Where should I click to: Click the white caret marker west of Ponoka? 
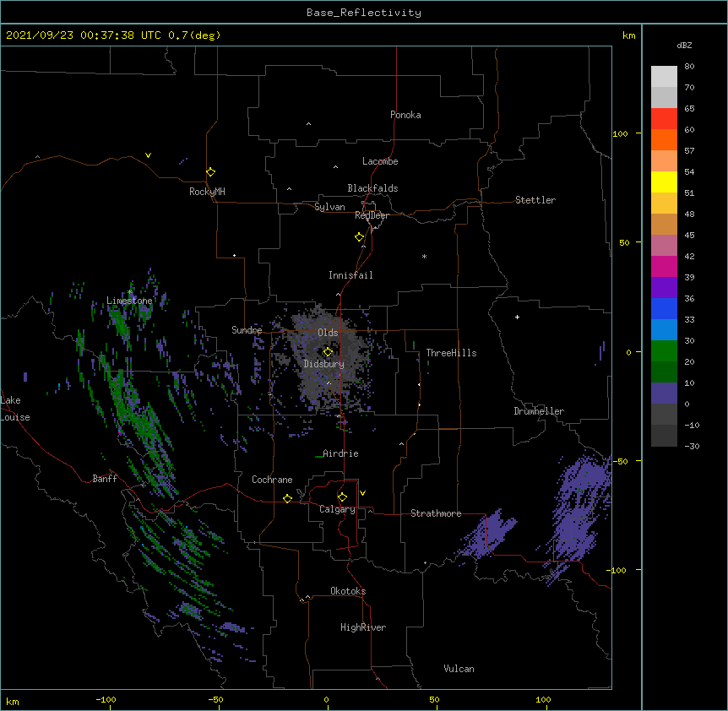pos(308,124)
